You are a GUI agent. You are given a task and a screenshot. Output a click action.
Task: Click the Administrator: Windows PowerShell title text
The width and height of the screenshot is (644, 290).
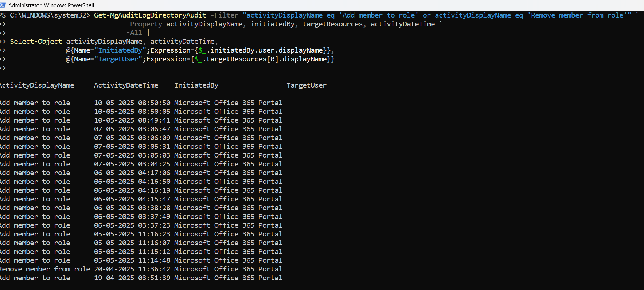pos(51,5)
